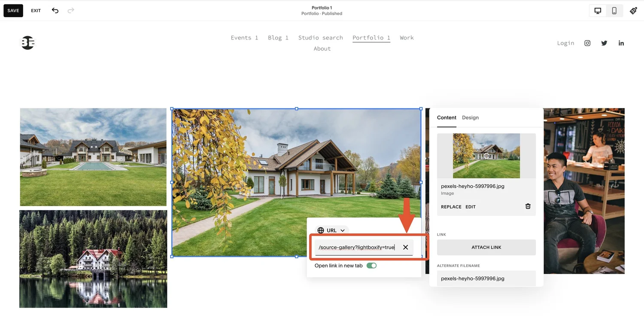644x328 pixels.
Task: Open the Instagram social icon
Action: 587,43
